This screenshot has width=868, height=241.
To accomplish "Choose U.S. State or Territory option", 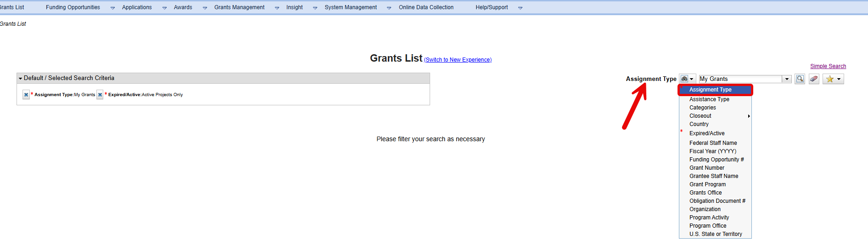I will point(715,234).
